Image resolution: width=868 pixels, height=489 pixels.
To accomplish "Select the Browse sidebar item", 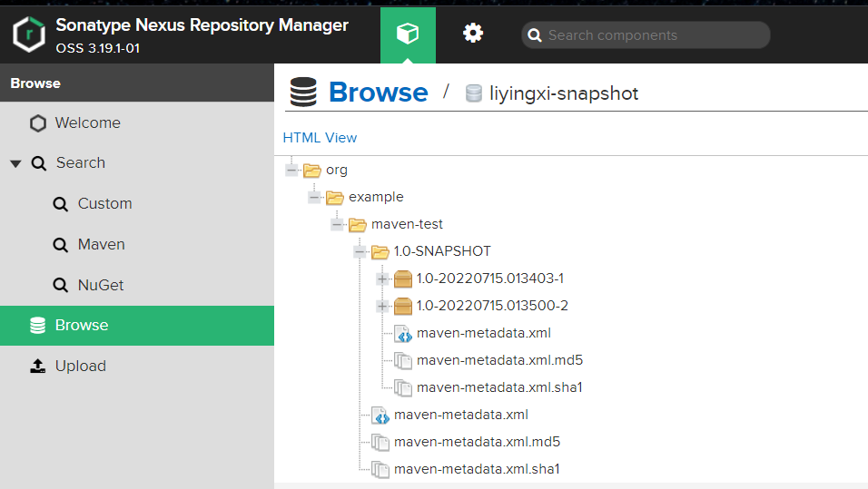I will pos(137,326).
